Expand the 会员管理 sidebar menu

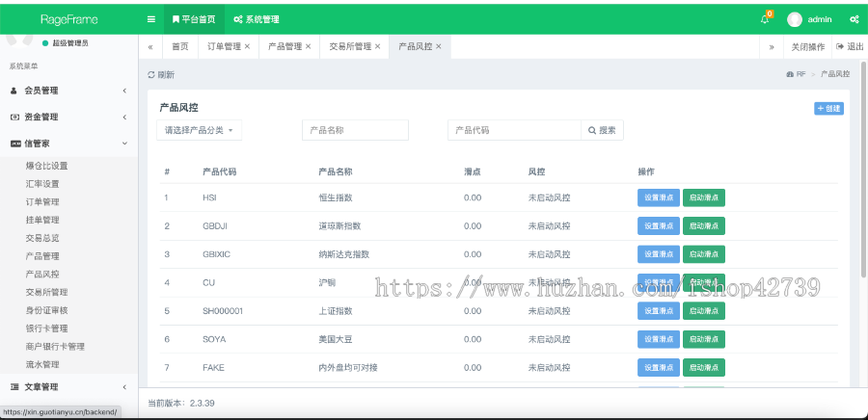pos(68,91)
